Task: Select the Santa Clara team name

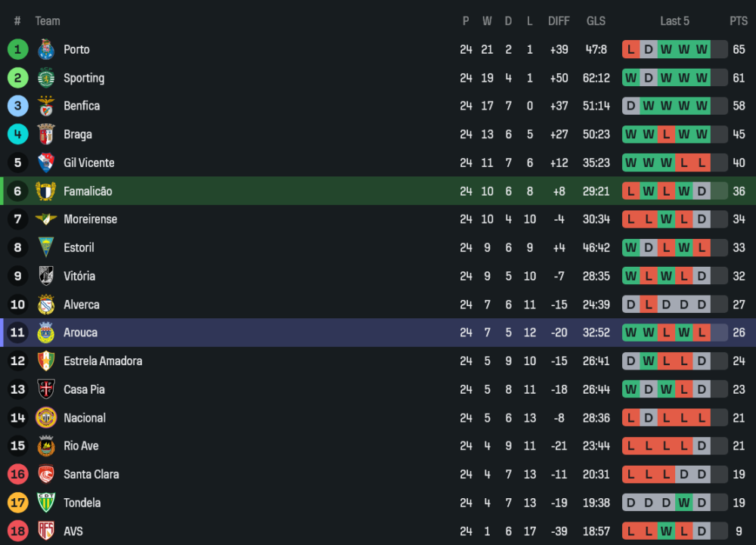Action: pos(91,475)
